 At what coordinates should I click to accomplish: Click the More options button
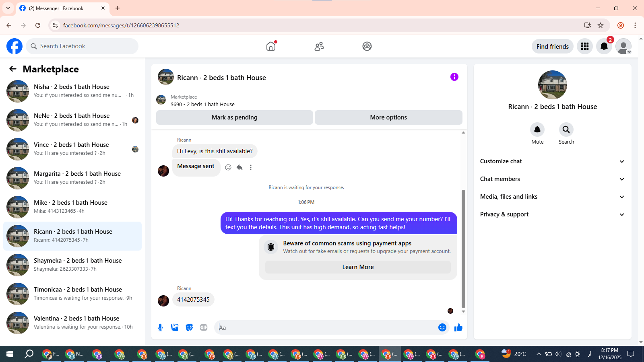coord(388,117)
